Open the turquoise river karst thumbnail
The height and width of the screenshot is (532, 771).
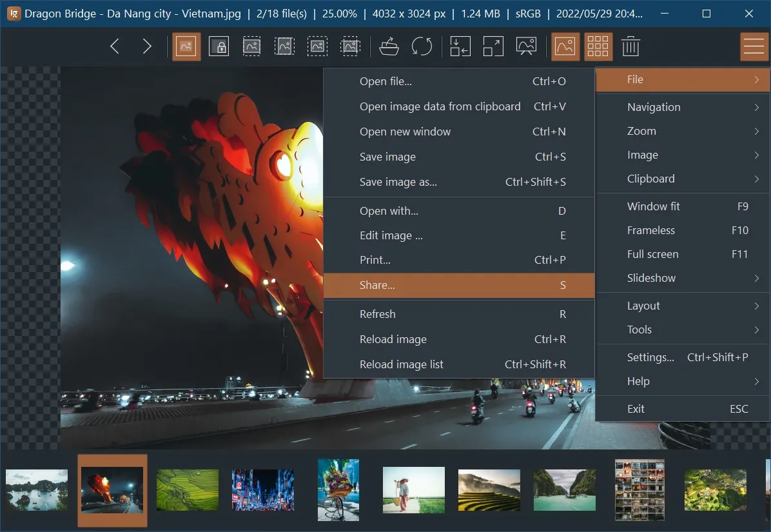click(x=565, y=489)
